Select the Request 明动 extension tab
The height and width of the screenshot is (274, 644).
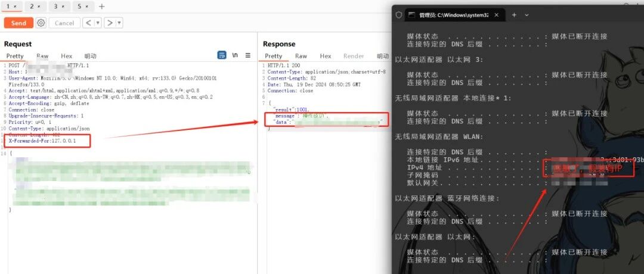[91, 56]
